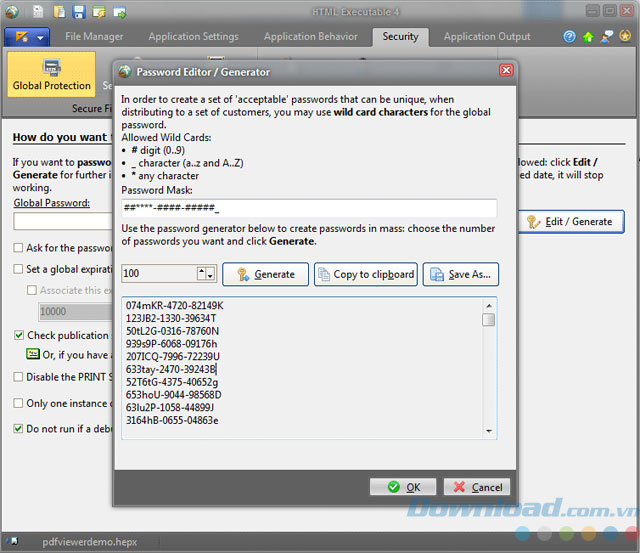Click the Global Password input field
The image size is (640, 553).
63,222
